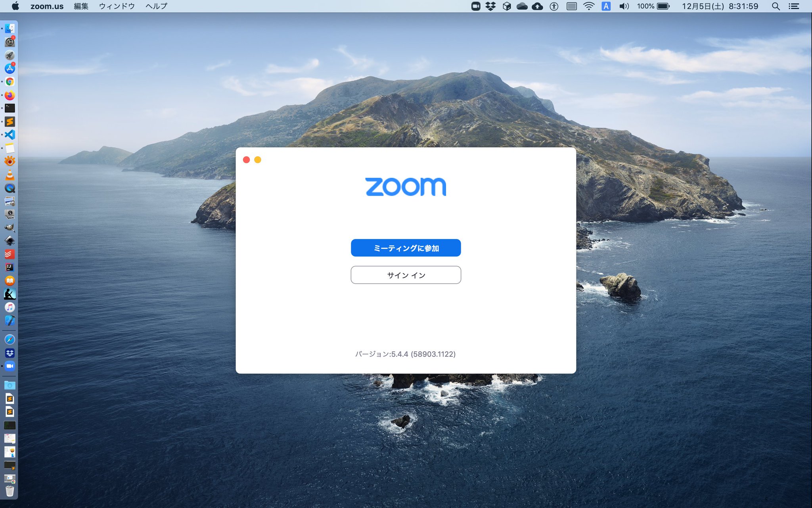Viewport: 812px width, 508px height.
Task: Open the accessibility status icon in menu bar
Action: (554, 6)
